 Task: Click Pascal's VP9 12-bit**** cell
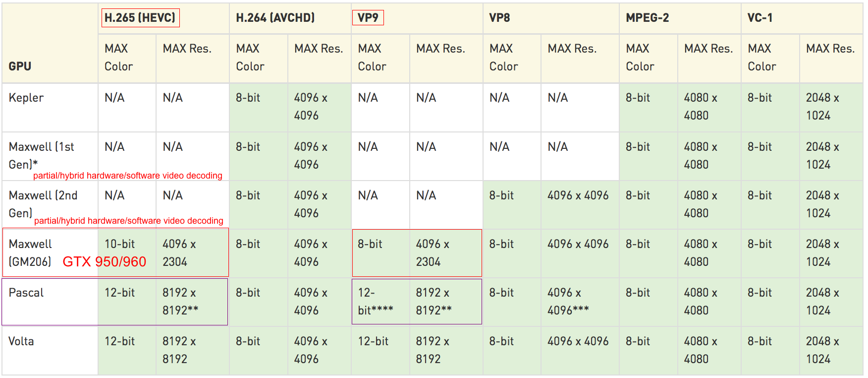point(375,301)
